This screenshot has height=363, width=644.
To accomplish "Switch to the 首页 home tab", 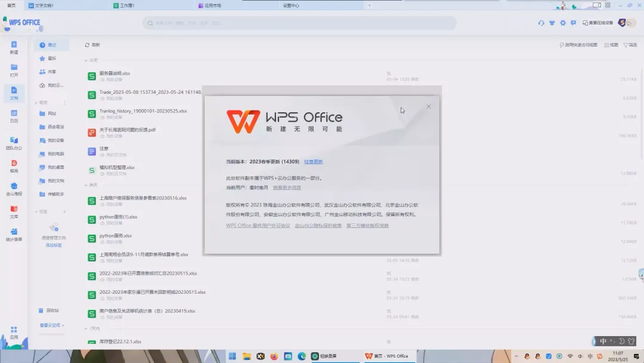I will pyautogui.click(x=11, y=5).
